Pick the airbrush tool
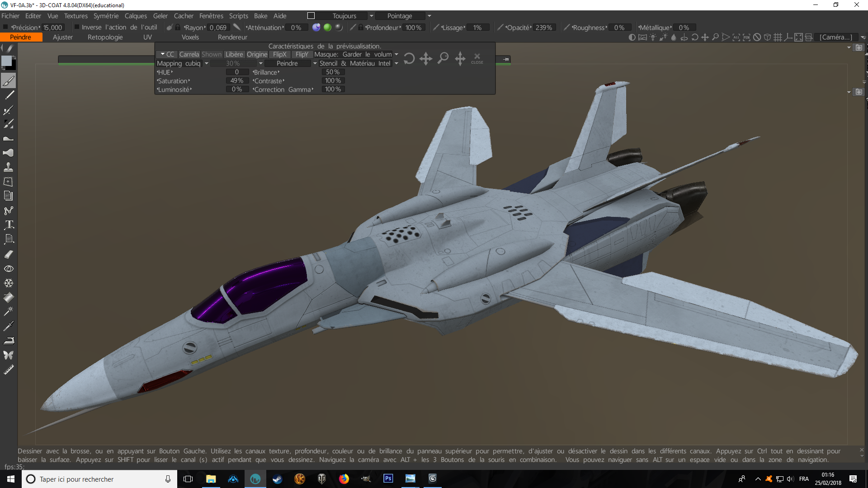 (x=9, y=110)
